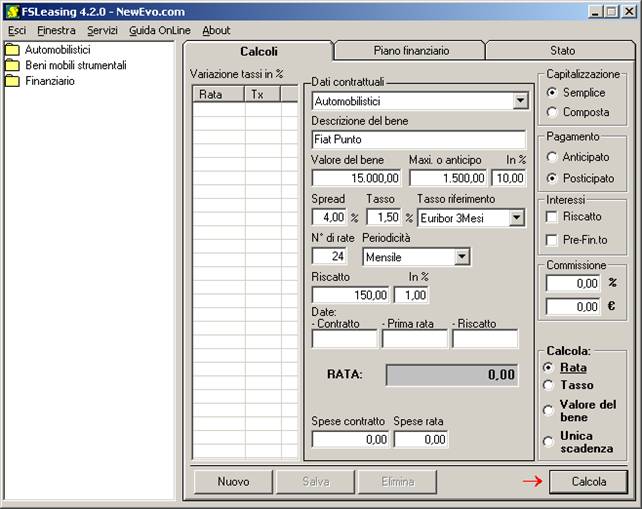Click the Commissione percent field
Viewport: 642px width, 509px height.
click(573, 283)
